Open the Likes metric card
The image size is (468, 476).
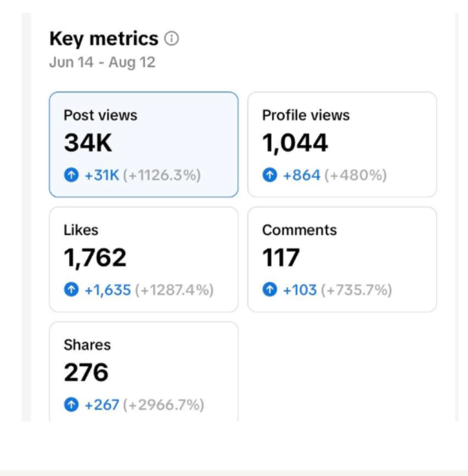pos(144,260)
